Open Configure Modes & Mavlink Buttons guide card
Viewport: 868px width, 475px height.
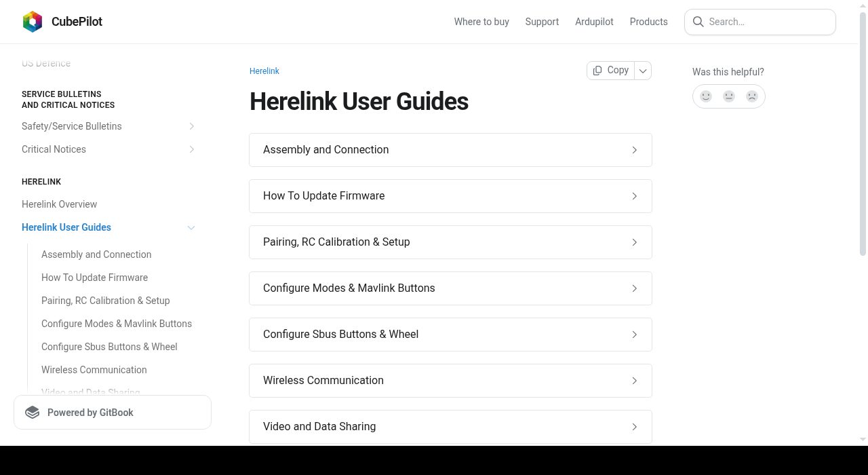pos(450,288)
